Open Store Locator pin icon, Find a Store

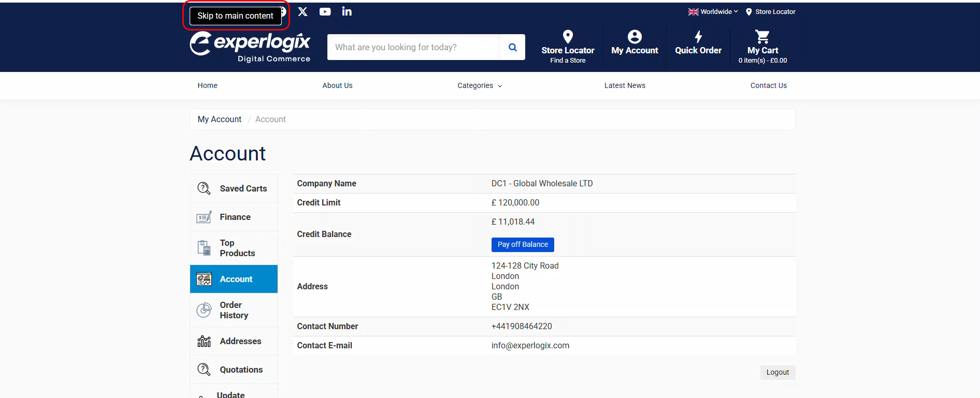pos(568,37)
